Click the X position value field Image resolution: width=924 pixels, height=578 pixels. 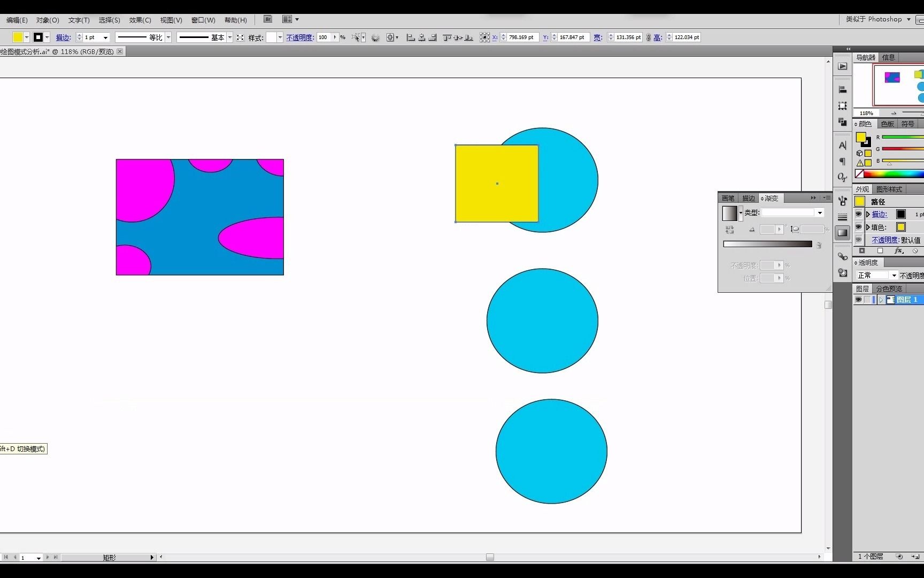coord(522,37)
